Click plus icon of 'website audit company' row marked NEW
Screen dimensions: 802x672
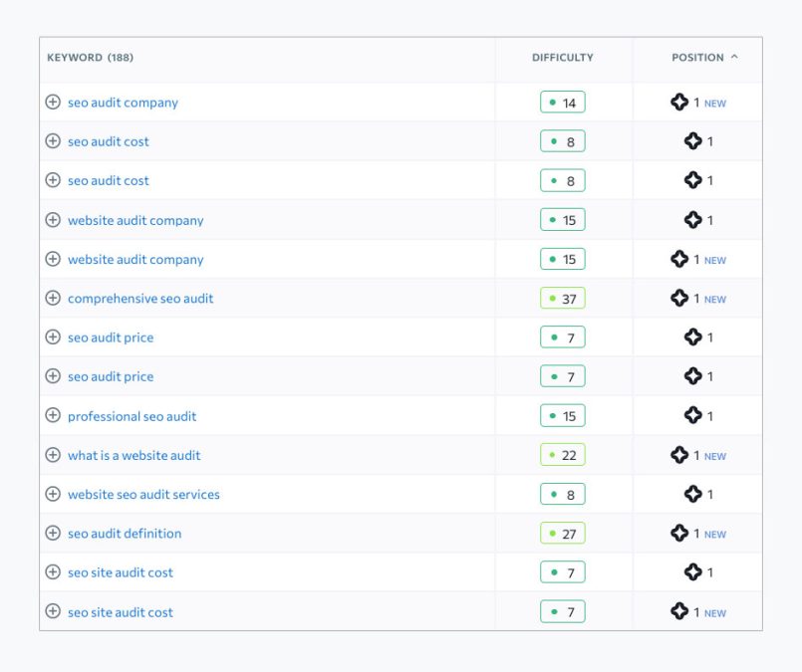pos(53,259)
